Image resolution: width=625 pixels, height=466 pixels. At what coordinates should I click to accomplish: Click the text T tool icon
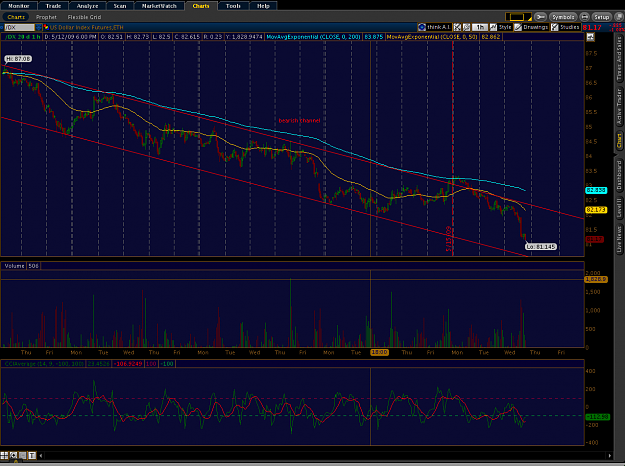tap(32, 455)
